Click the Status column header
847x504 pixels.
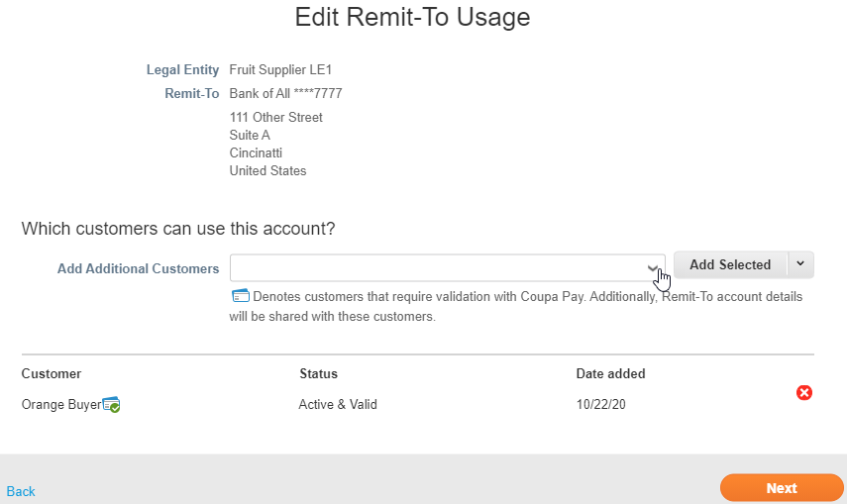click(x=318, y=373)
